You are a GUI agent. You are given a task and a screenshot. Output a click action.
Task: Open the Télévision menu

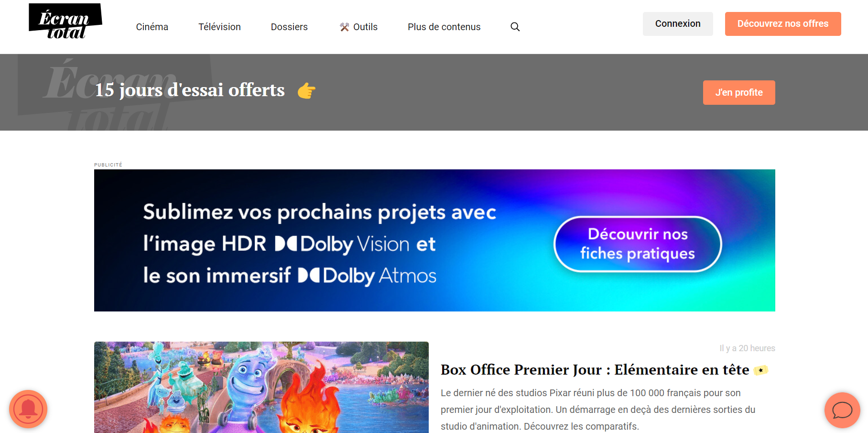point(219,27)
